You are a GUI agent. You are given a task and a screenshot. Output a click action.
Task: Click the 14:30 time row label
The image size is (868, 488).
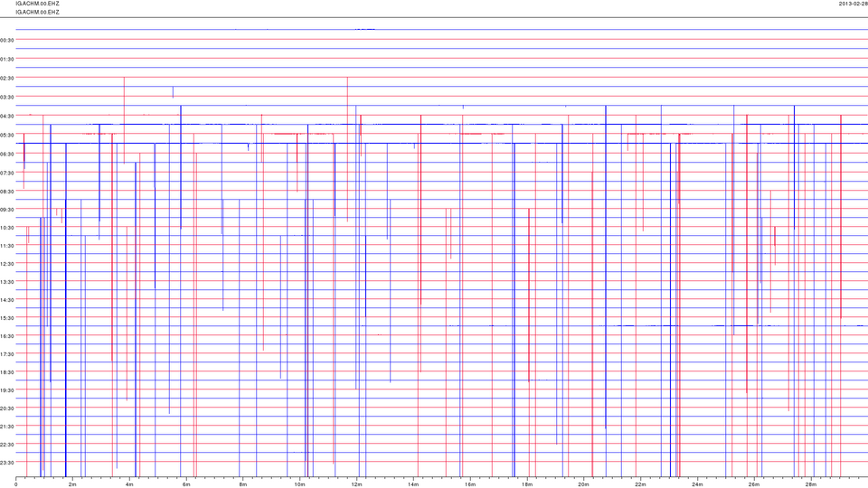coord(7,300)
